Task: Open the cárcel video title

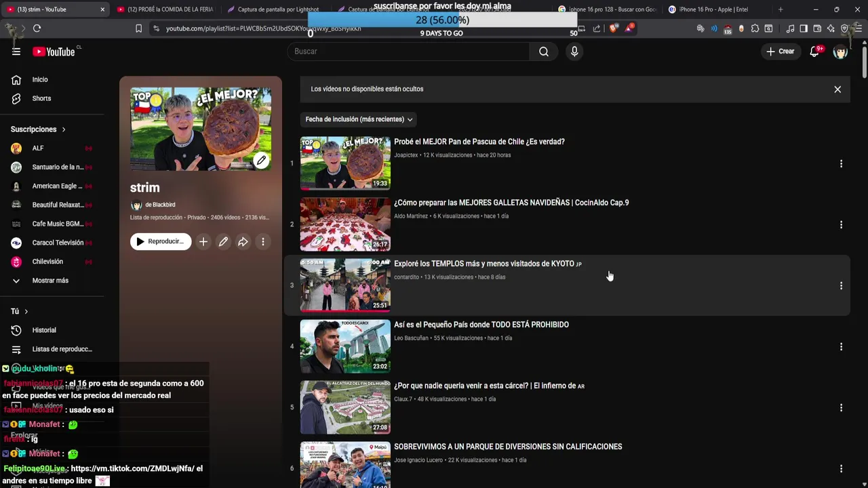Action: tap(489, 386)
